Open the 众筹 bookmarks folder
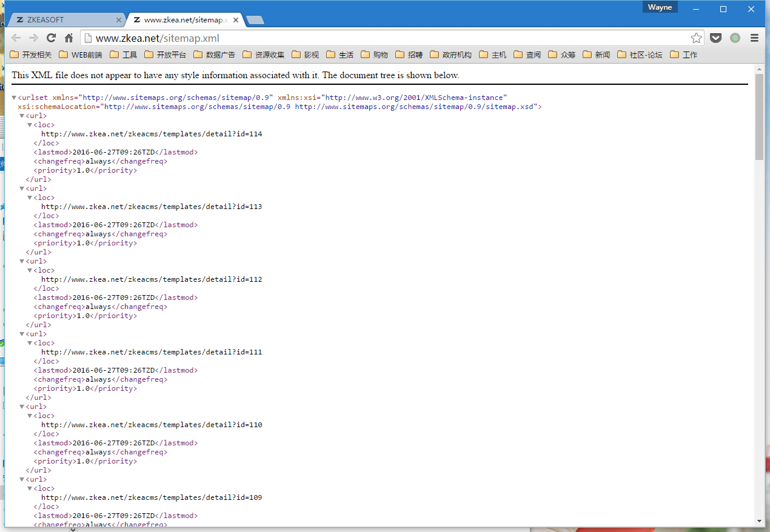This screenshot has width=770, height=532. pyautogui.click(x=562, y=55)
